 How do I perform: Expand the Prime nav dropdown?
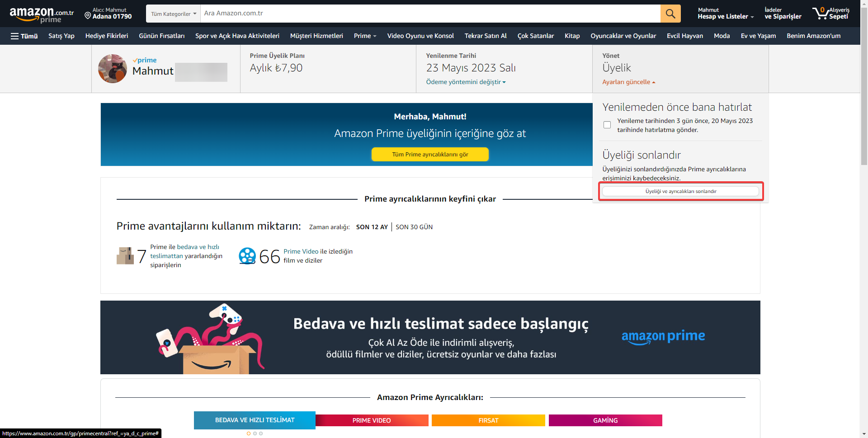click(x=365, y=36)
